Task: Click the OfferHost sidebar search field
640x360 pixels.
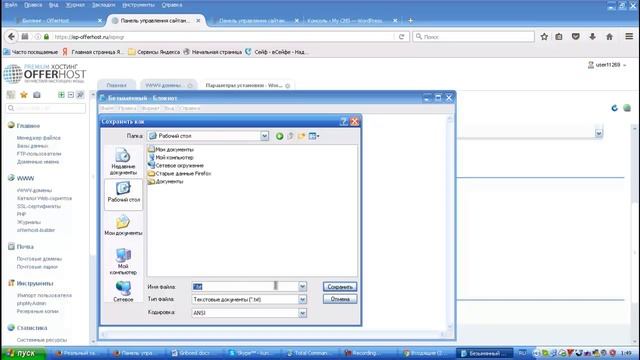Action: point(46,108)
